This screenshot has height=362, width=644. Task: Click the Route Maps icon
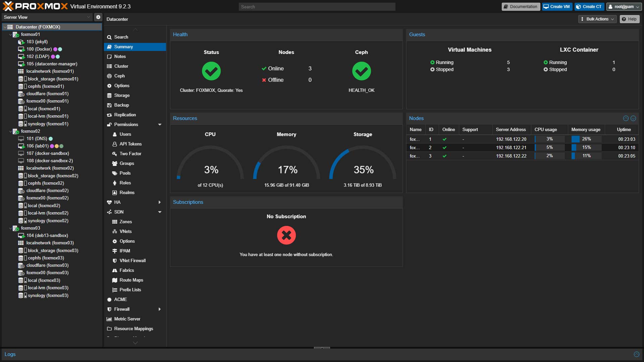(x=115, y=280)
